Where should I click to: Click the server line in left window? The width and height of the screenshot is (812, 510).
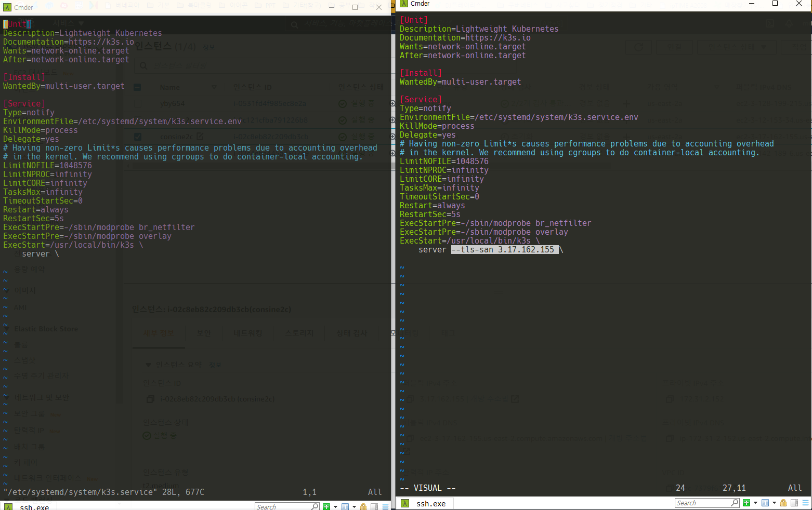40,254
